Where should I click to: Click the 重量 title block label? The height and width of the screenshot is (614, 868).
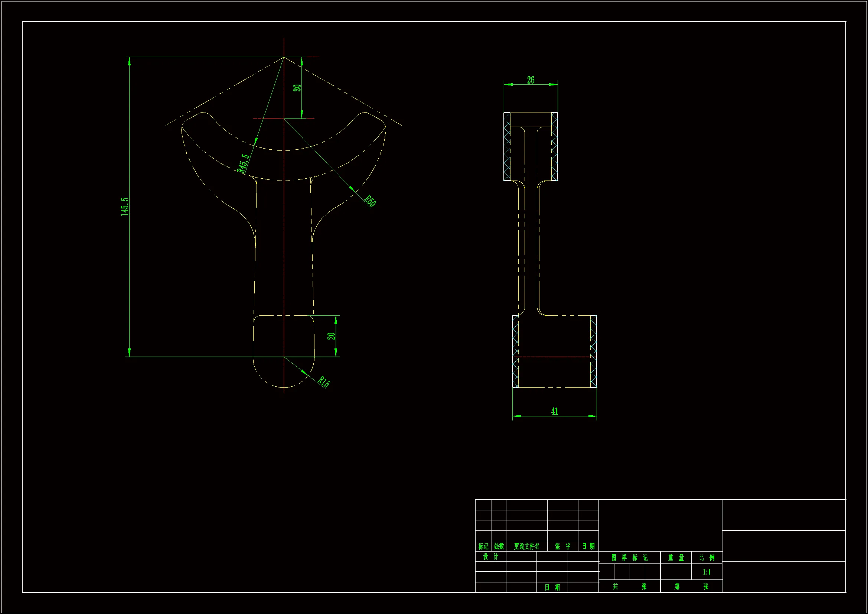point(676,558)
